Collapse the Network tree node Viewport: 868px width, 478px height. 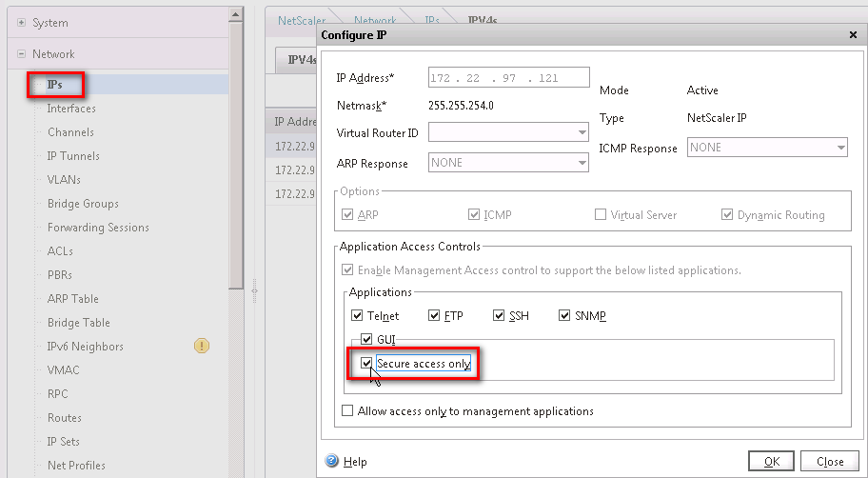tap(21, 53)
